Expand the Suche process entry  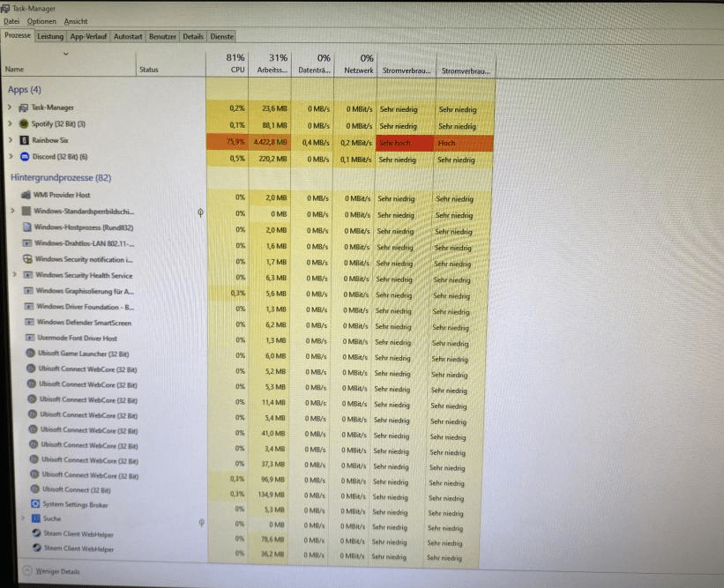(23, 517)
